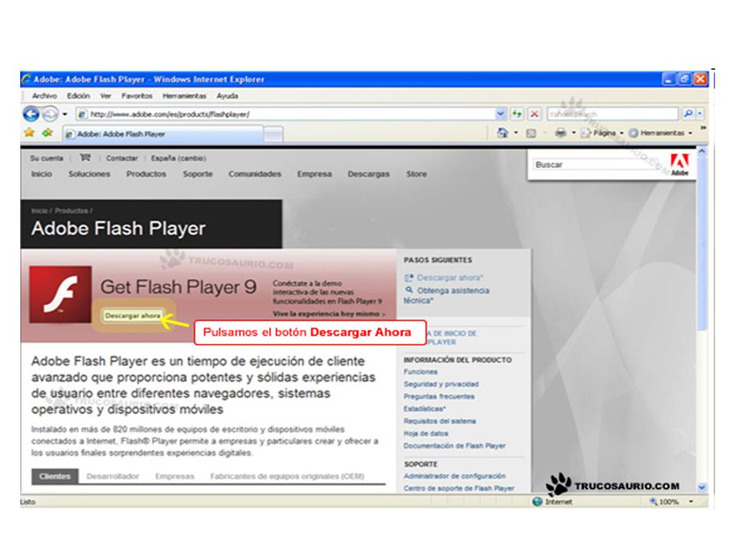747x560 pixels.
Task: Click the shopping cart icon
Action: (85, 158)
